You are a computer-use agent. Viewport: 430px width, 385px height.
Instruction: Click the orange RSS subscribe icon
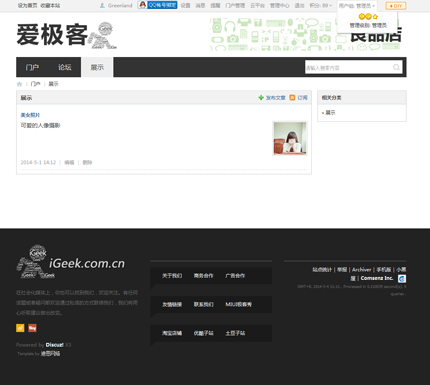pyautogui.click(x=292, y=97)
